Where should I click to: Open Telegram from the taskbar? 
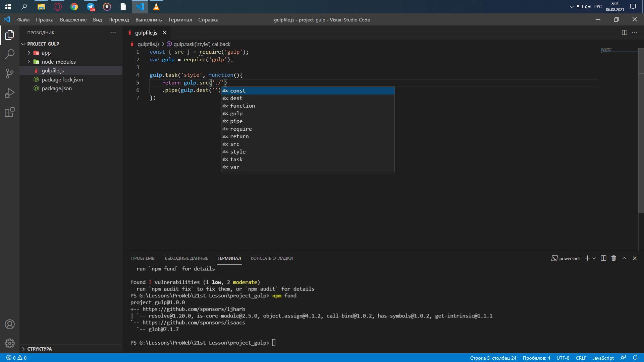tap(91, 7)
